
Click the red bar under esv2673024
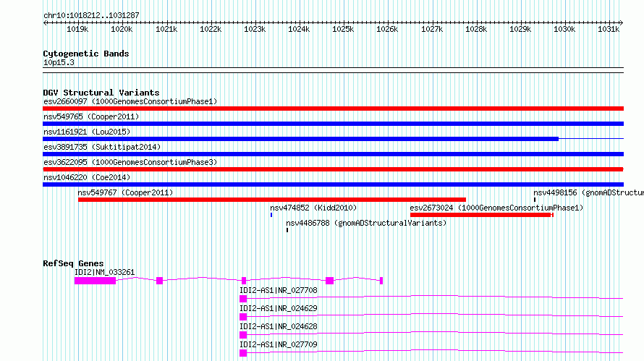pos(482,215)
